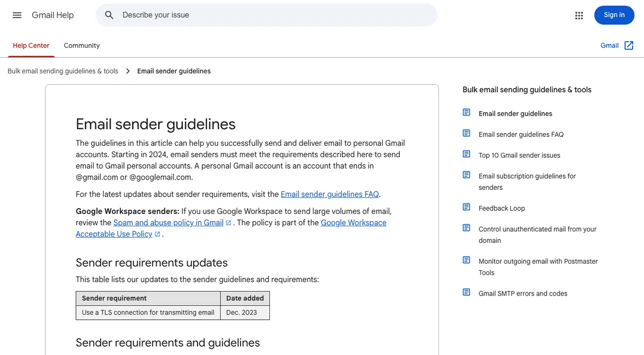Click the Google Workspace senders bold text
This screenshot has height=355, width=644.
click(x=128, y=211)
